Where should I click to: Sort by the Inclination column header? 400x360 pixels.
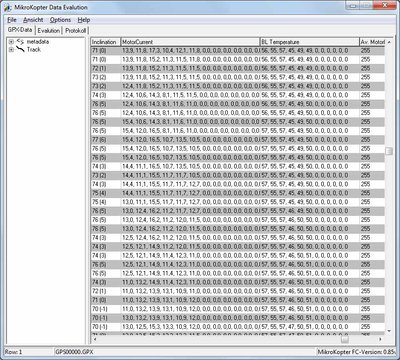click(x=106, y=42)
